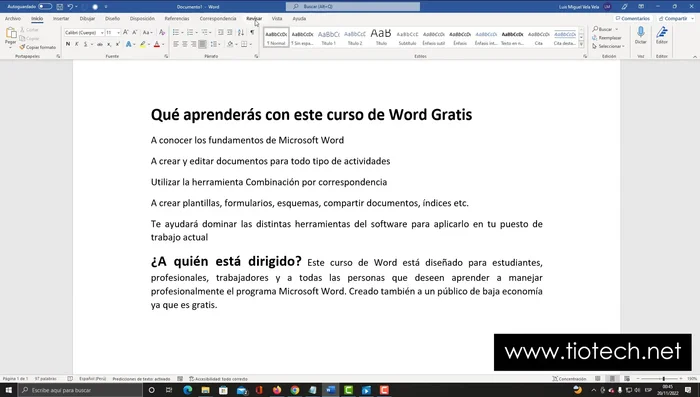Open Customize Quick Access Toolbar dropdown

[106, 7]
